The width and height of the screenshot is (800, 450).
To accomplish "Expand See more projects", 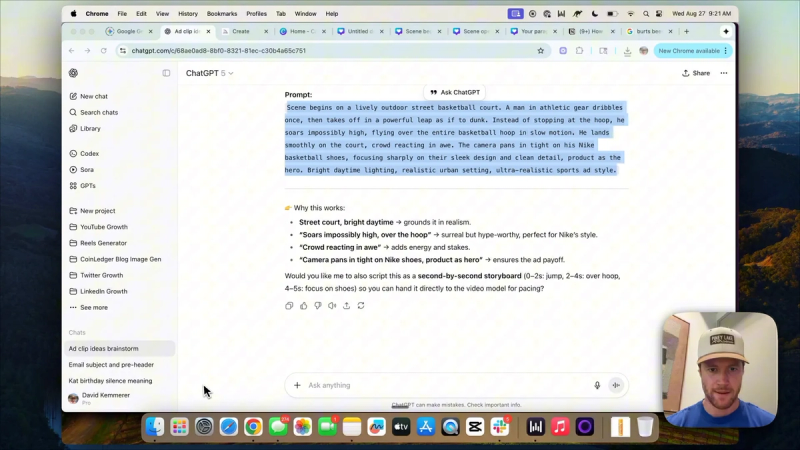I will click(88, 308).
